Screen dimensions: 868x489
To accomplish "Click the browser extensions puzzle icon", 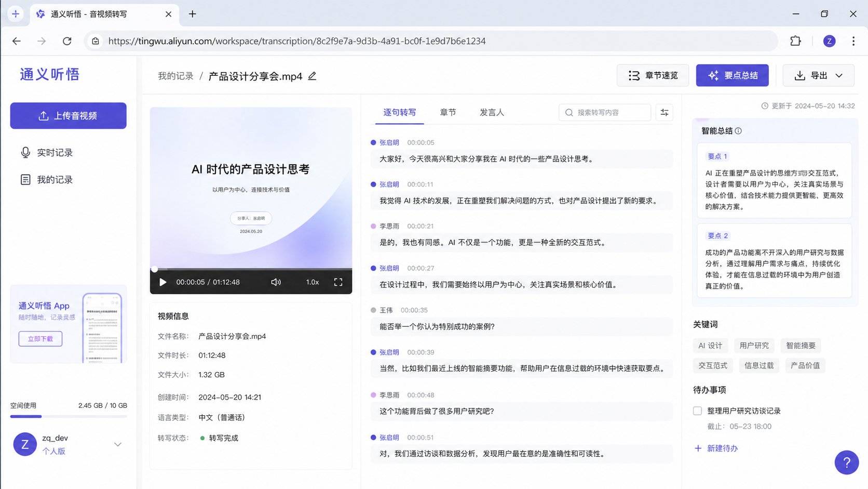I will point(795,41).
